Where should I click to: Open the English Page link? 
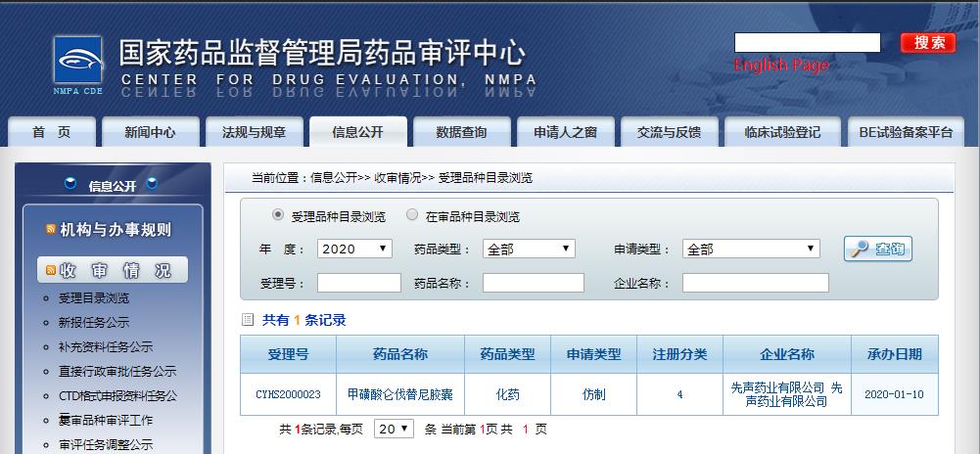tap(781, 65)
